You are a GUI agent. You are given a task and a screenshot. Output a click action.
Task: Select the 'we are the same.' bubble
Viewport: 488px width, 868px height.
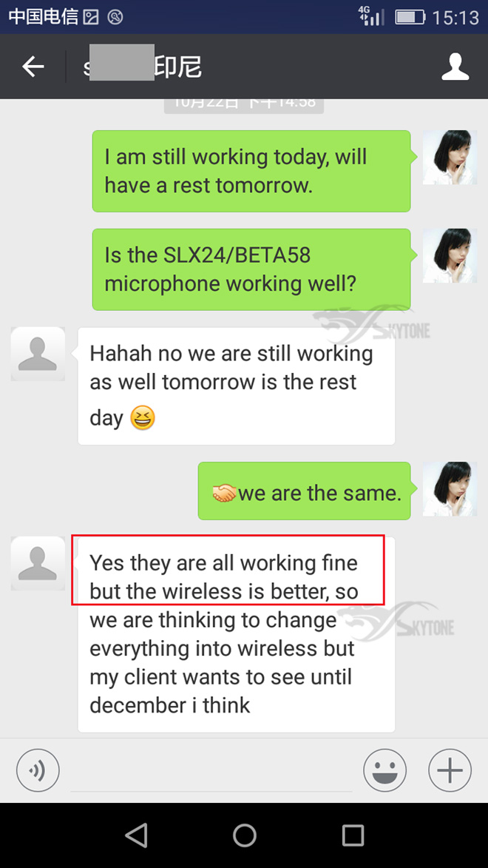pos(305,491)
